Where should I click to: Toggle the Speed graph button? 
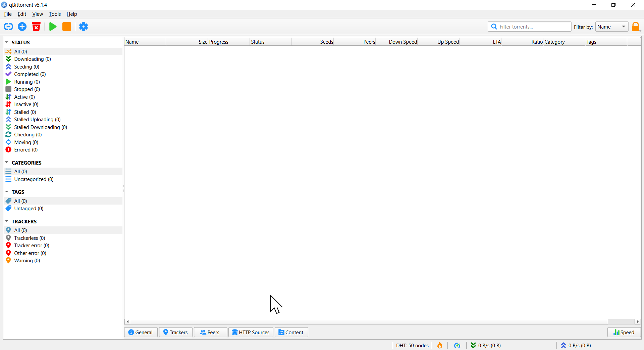[624, 332]
